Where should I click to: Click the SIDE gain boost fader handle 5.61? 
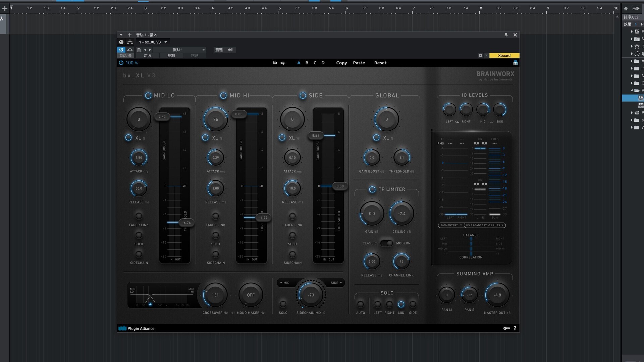point(316,135)
